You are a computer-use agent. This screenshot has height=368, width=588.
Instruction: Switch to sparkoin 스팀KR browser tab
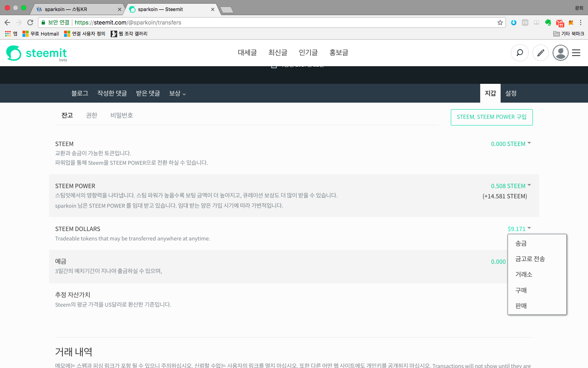tap(77, 9)
